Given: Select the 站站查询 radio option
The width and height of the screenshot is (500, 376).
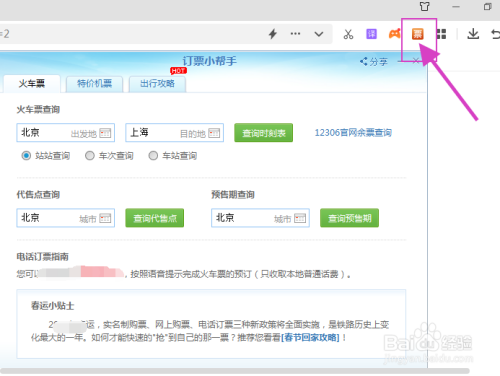Looking at the screenshot, I should pyautogui.click(x=26, y=156).
